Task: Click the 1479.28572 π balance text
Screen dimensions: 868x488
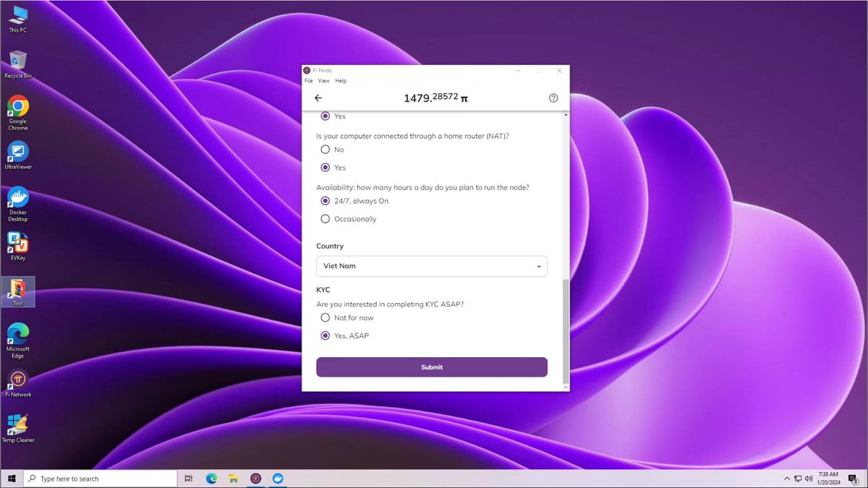Action: tap(435, 98)
